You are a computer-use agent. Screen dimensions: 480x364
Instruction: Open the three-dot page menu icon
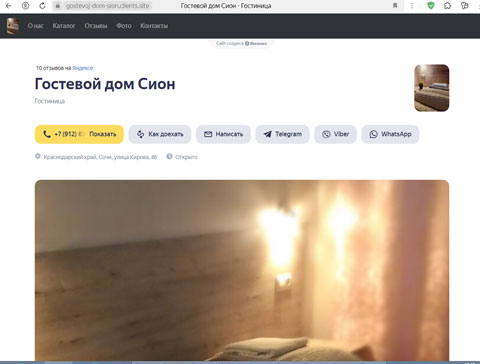click(x=412, y=6)
